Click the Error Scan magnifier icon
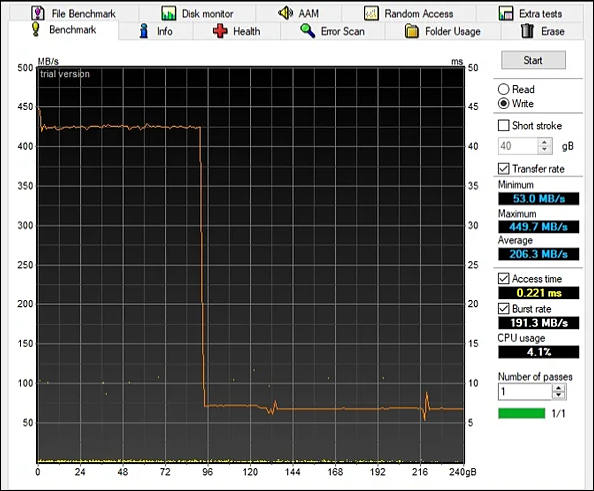Screen dimensions: 594x491 click(308, 31)
